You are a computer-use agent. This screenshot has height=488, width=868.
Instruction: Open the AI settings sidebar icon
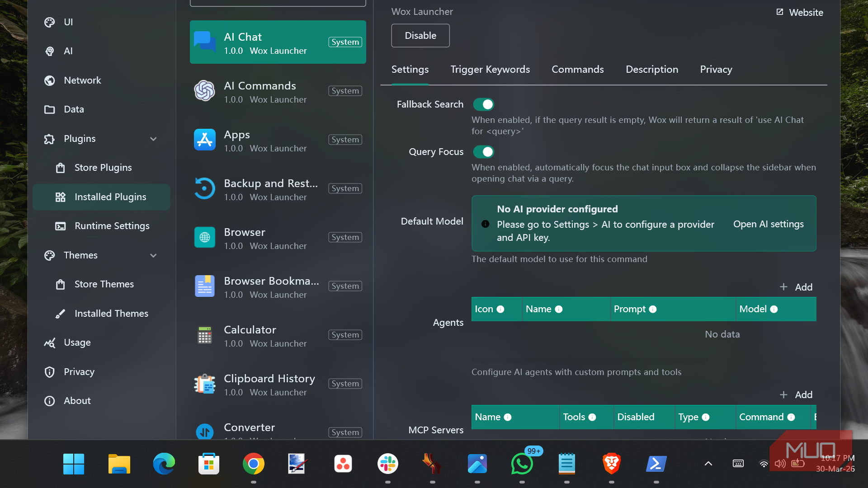click(50, 51)
